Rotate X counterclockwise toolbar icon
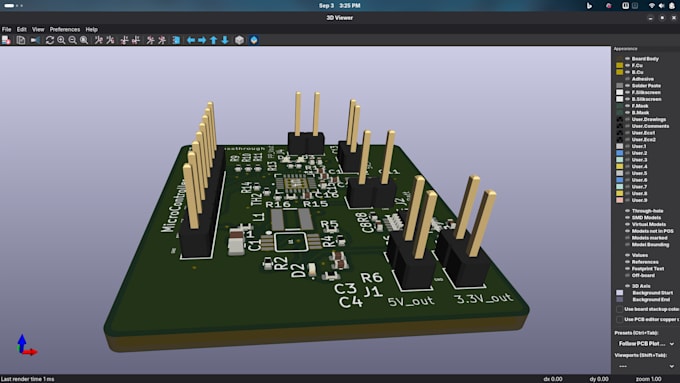 click(x=110, y=40)
